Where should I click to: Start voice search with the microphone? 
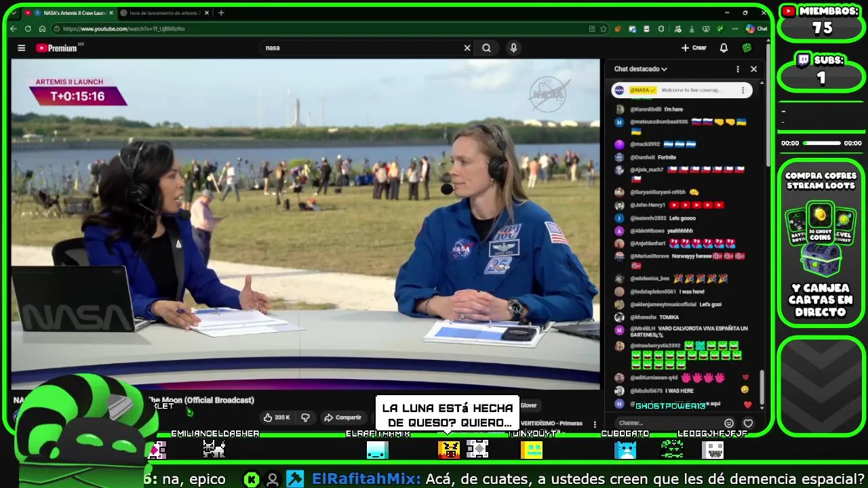pyautogui.click(x=513, y=48)
